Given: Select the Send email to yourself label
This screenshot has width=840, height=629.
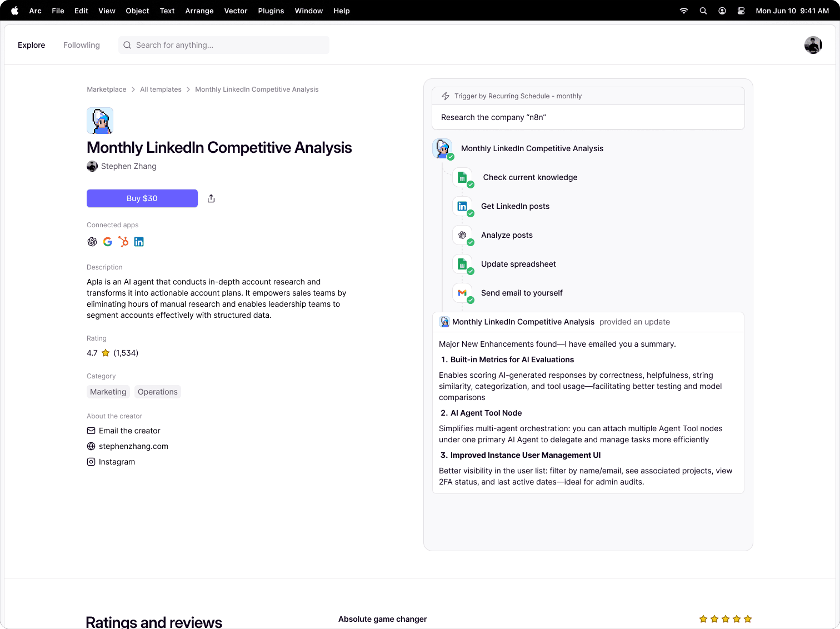Looking at the screenshot, I should [522, 293].
